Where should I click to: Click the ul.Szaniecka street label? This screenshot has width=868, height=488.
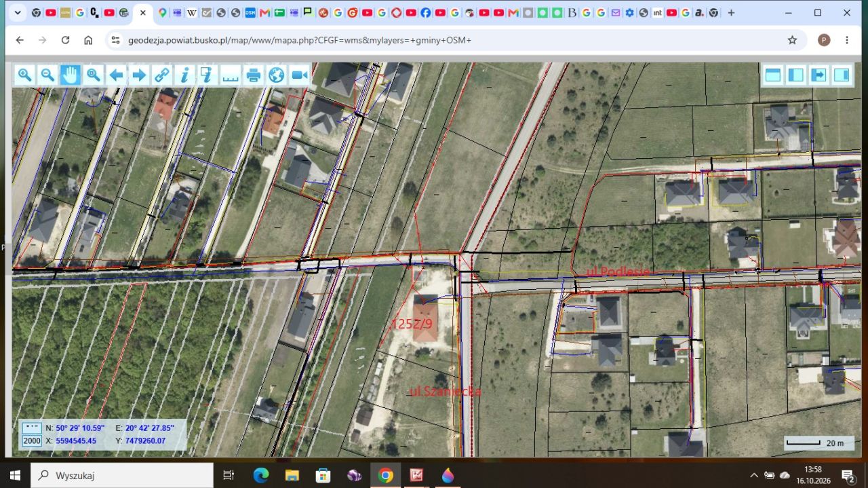coord(446,392)
